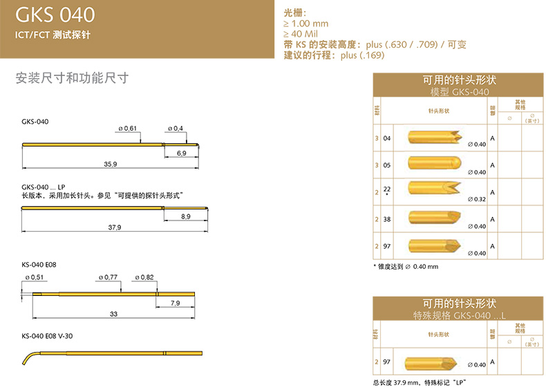Select the 安装尺寸和功能尺寸 section heading
The image size is (546, 392).
point(73,78)
